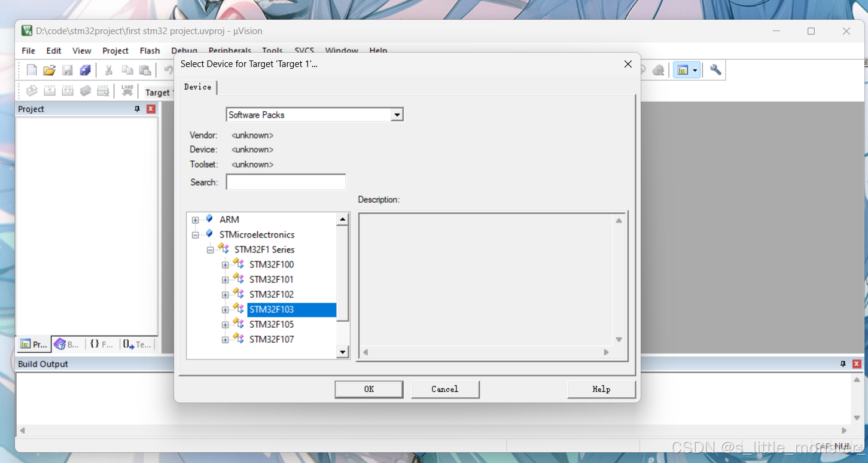Screen dimensions: 868x463
Task: Select the Device tab in dialog
Action: (197, 87)
